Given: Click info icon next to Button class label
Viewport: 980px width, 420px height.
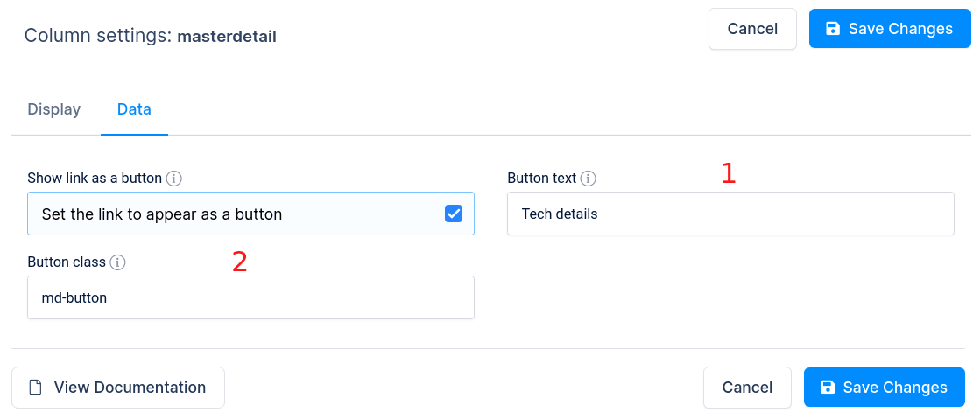Looking at the screenshot, I should (x=117, y=262).
